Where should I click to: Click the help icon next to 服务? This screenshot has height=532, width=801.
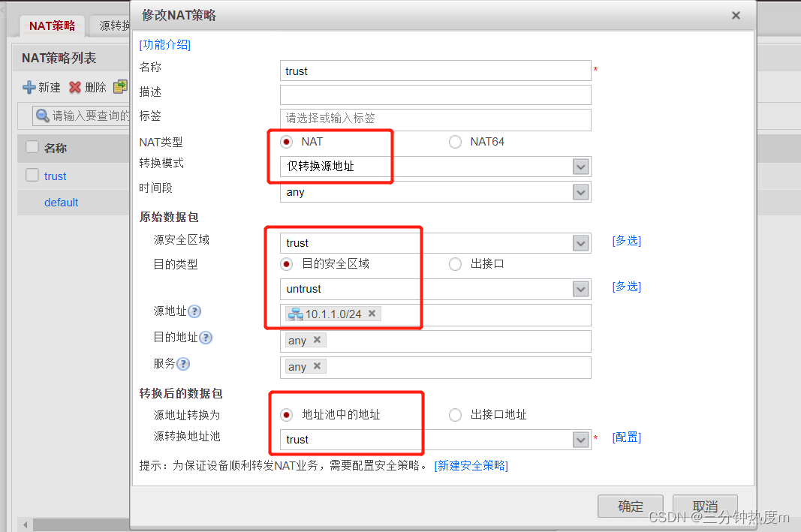click(x=183, y=363)
